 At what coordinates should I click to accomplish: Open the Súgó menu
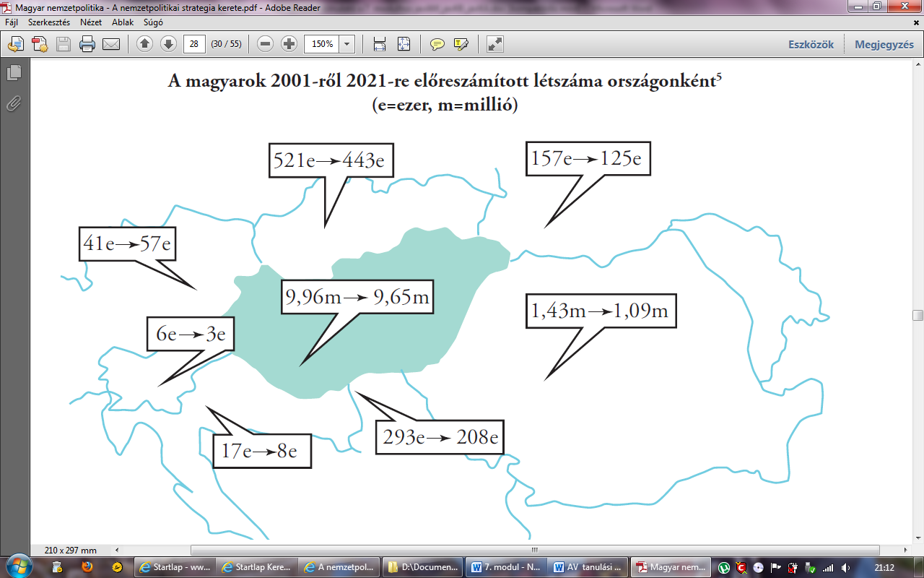153,22
